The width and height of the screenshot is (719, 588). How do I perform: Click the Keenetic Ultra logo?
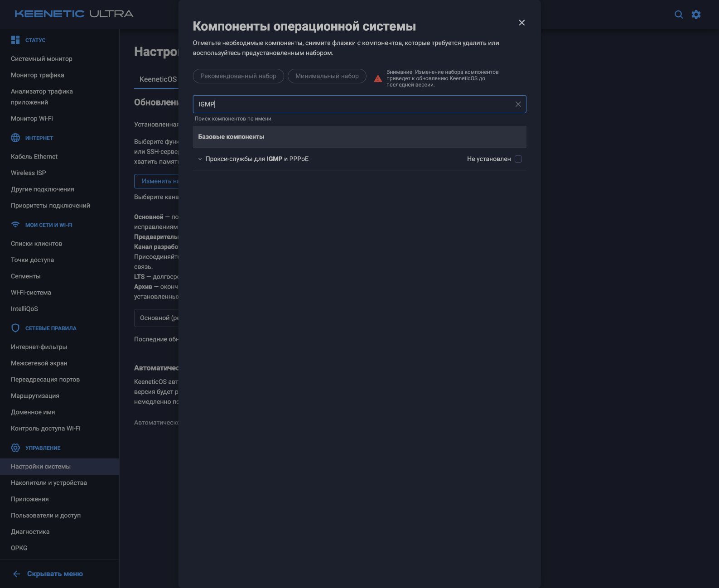click(x=74, y=14)
